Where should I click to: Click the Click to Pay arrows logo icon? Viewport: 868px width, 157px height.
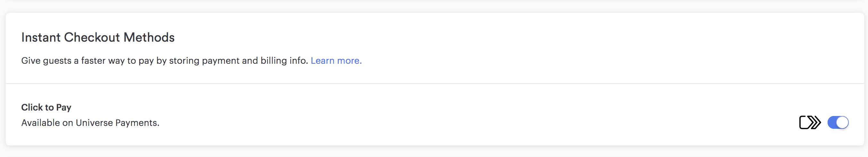tap(810, 122)
